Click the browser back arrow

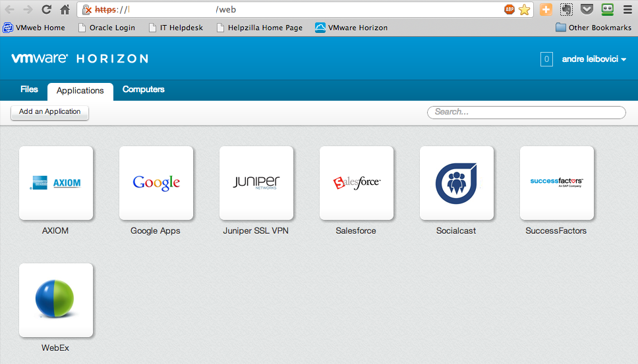[x=10, y=9]
